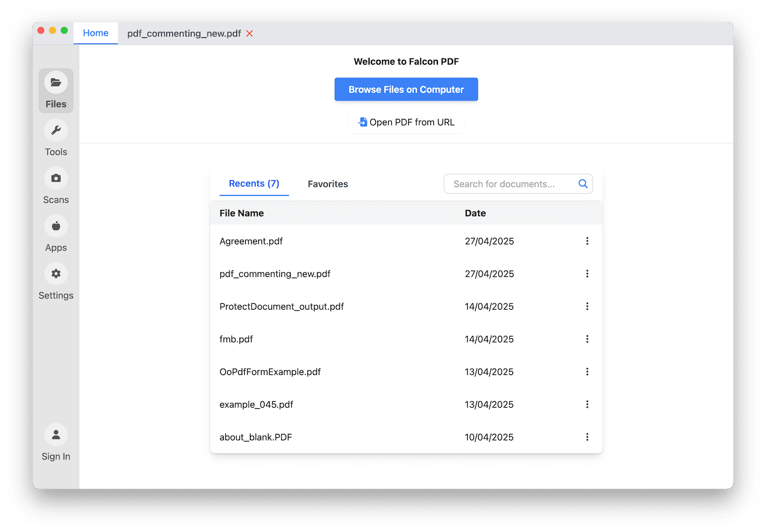Select the Recents (7) tab
The image size is (766, 532).
coord(254,184)
